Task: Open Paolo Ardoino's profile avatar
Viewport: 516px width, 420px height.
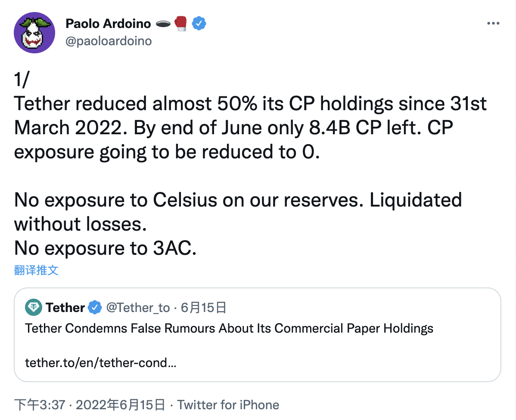Action: (34, 32)
